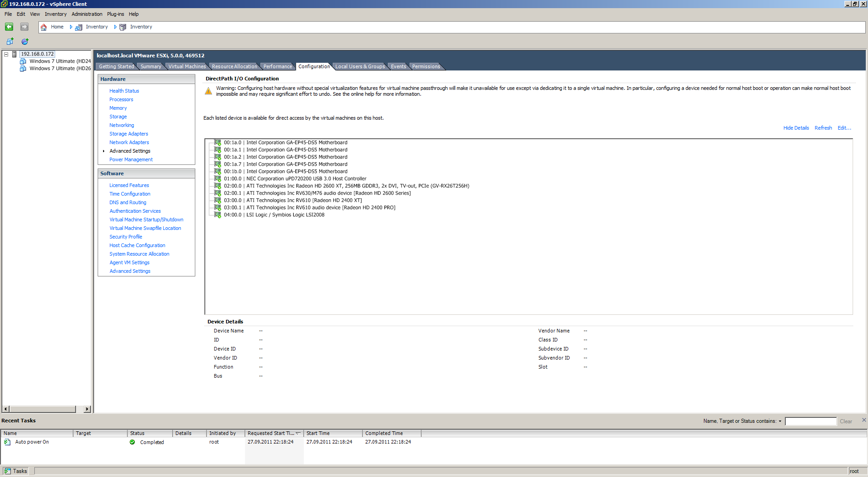Viewport: 868px width, 477px height.
Task: Open the Administration menu
Action: click(x=87, y=14)
